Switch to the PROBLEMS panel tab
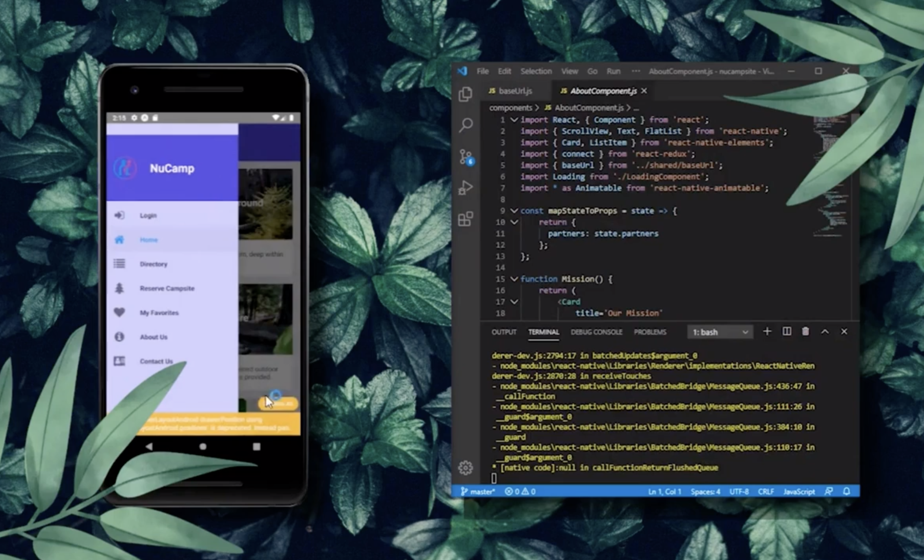The height and width of the screenshot is (560, 924). tap(650, 332)
